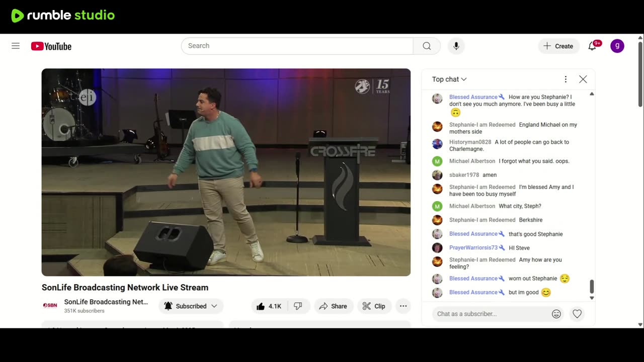This screenshot has width=644, height=362.
Task: Click PrayerWarriorsis73 avatar in chat
Action: tap(437, 248)
